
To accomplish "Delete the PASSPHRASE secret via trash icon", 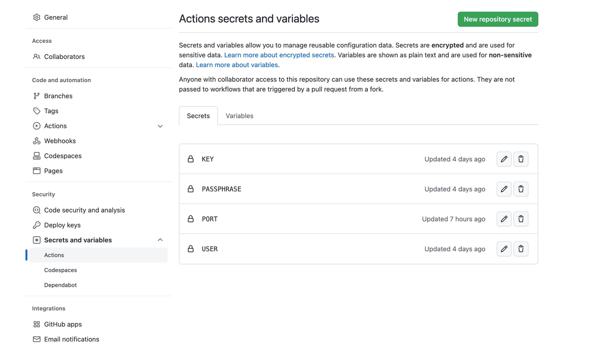I will pyautogui.click(x=521, y=189).
